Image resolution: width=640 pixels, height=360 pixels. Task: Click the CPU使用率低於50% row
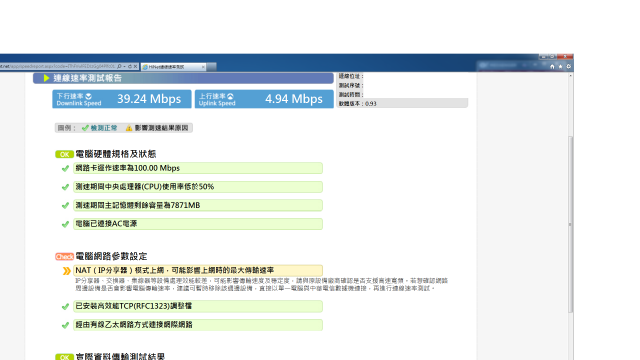click(x=198, y=187)
